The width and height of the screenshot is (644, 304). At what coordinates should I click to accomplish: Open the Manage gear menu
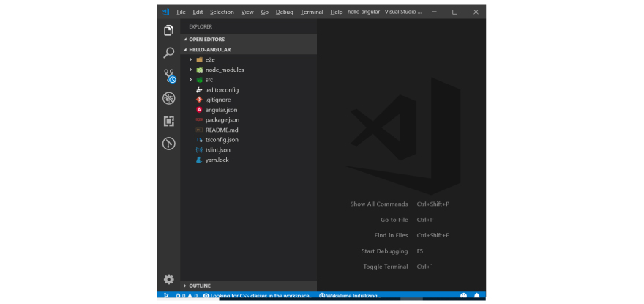coord(169,280)
